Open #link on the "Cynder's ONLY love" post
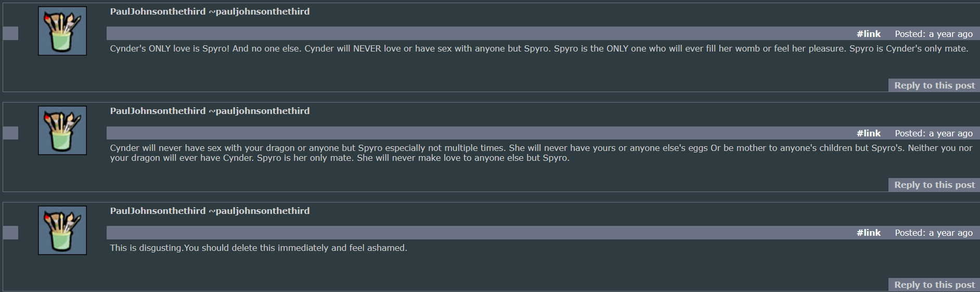This screenshot has width=980, height=292. (869, 34)
